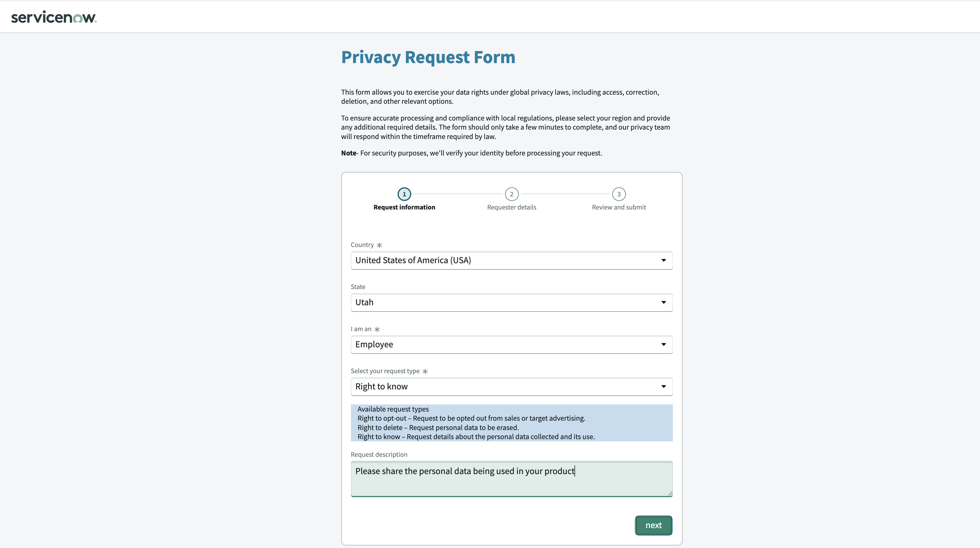Click into the Request description text area
The height and width of the screenshot is (548, 980).
tap(511, 483)
